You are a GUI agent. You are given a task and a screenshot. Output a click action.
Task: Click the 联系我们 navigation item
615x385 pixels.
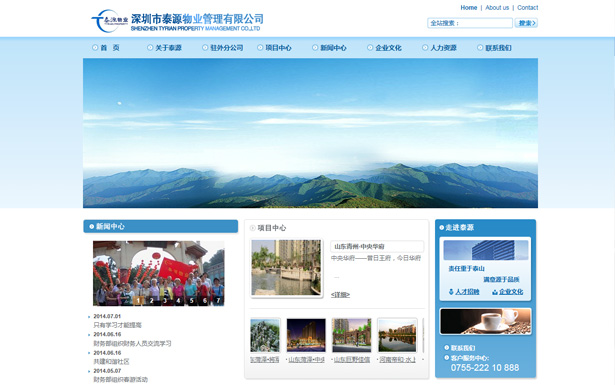pyautogui.click(x=494, y=48)
